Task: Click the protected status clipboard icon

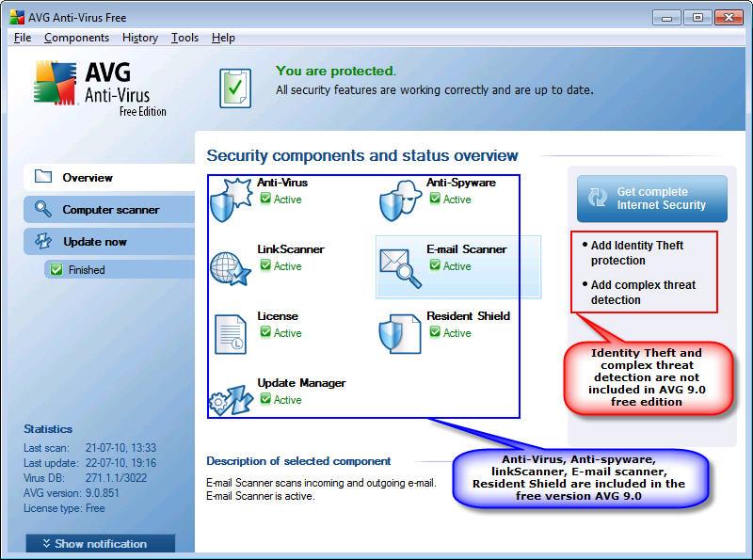Action: pyautogui.click(x=235, y=88)
